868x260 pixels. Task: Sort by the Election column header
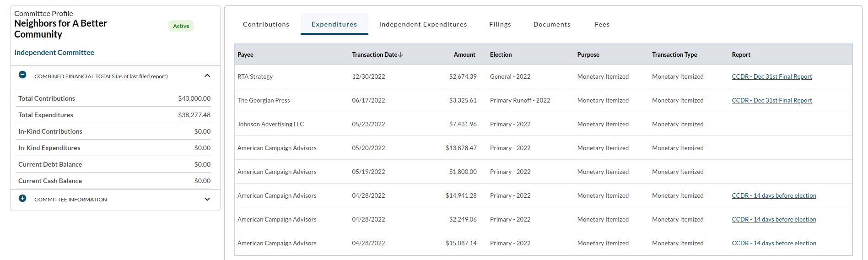501,54
